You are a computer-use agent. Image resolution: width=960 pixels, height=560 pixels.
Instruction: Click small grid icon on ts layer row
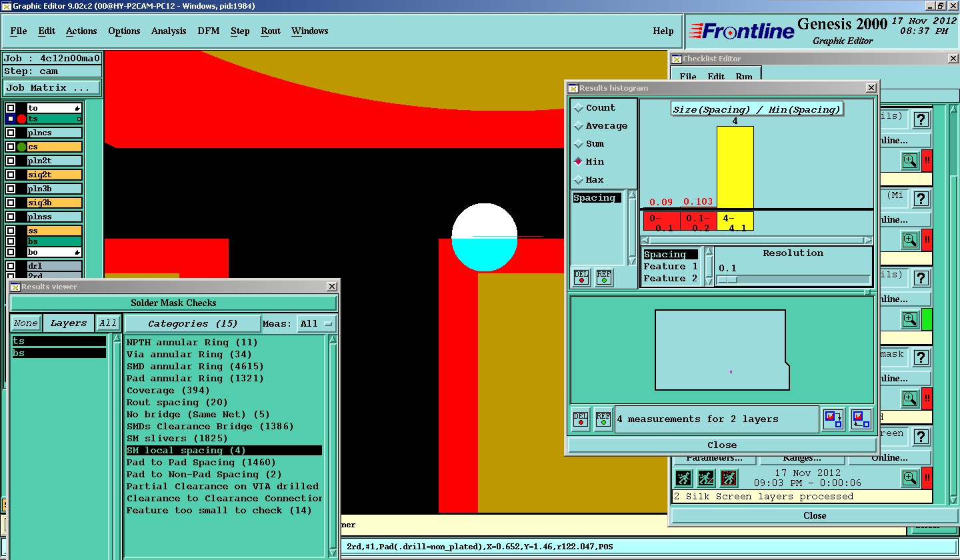(79, 119)
